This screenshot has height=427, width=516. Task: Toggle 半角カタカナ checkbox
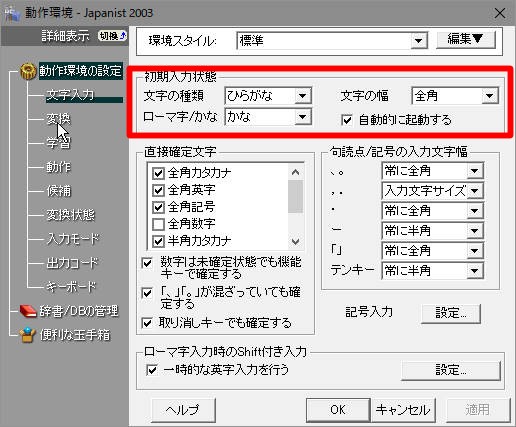pos(158,241)
